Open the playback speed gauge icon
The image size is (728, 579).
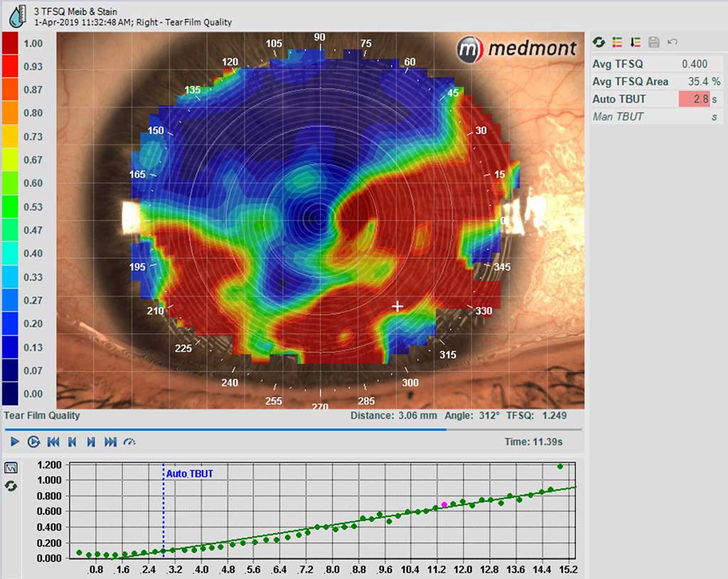point(129,442)
